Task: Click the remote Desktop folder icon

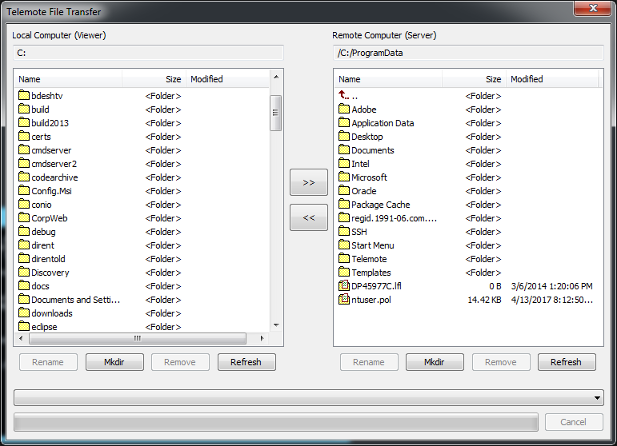Action: point(344,136)
